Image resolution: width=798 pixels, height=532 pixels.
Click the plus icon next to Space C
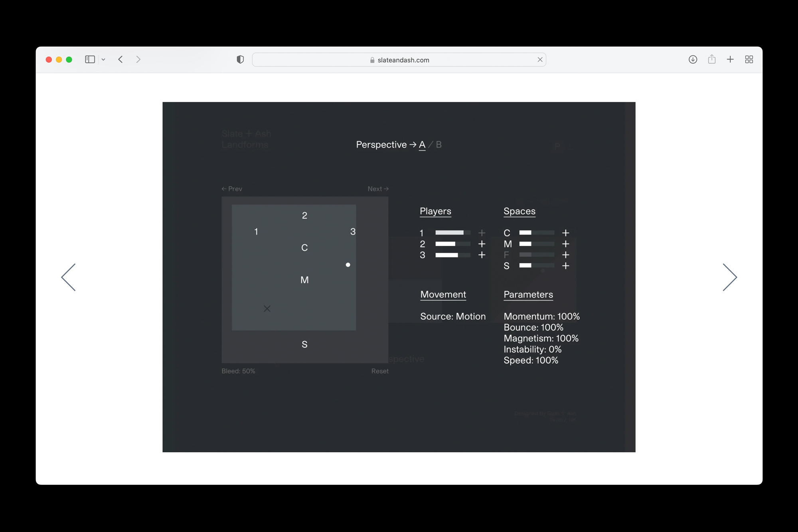click(x=565, y=233)
